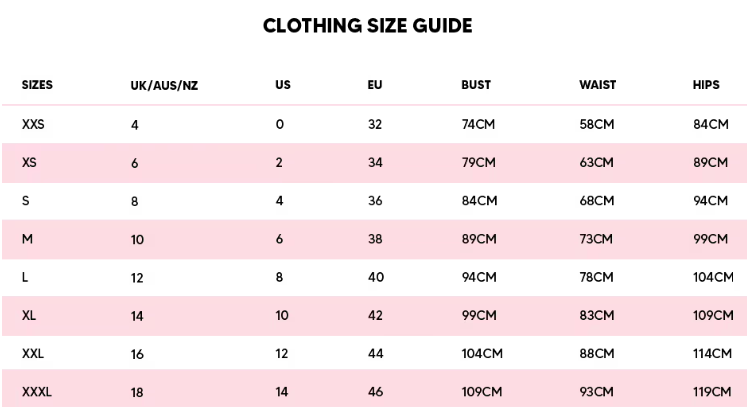Click the BUST column header

point(476,85)
